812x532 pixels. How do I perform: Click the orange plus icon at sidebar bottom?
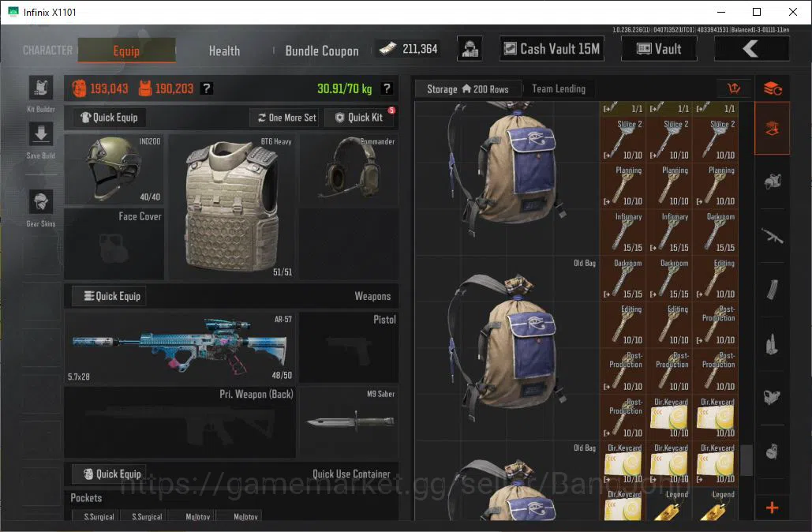772,508
